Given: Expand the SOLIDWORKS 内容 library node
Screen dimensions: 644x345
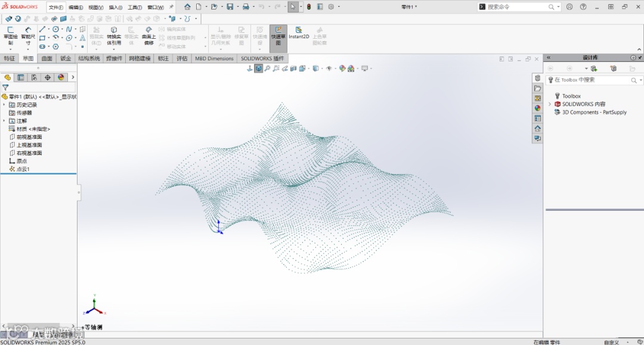Looking at the screenshot, I should pyautogui.click(x=550, y=104).
